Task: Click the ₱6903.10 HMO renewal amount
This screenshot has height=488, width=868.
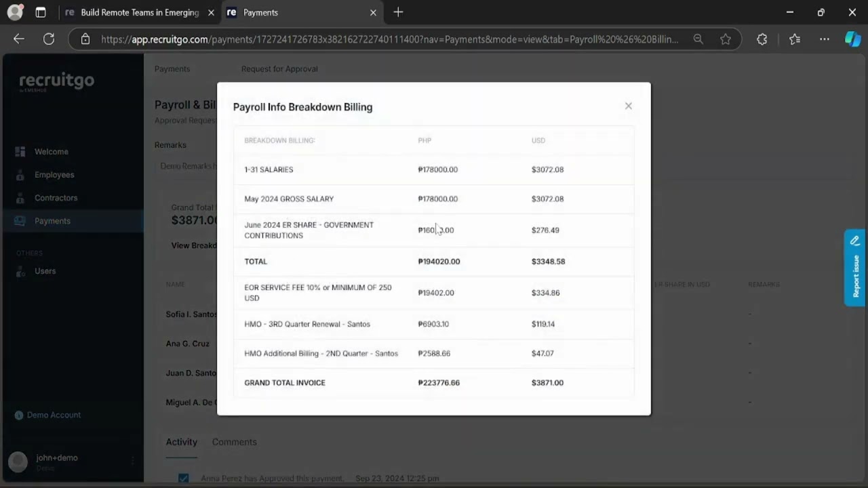Action: point(433,324)
